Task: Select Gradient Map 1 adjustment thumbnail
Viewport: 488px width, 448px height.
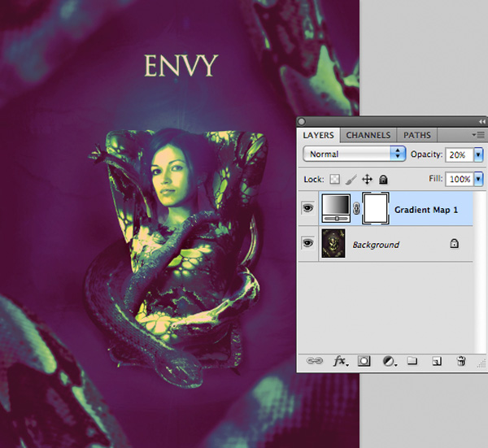Action: pos(336,208)
